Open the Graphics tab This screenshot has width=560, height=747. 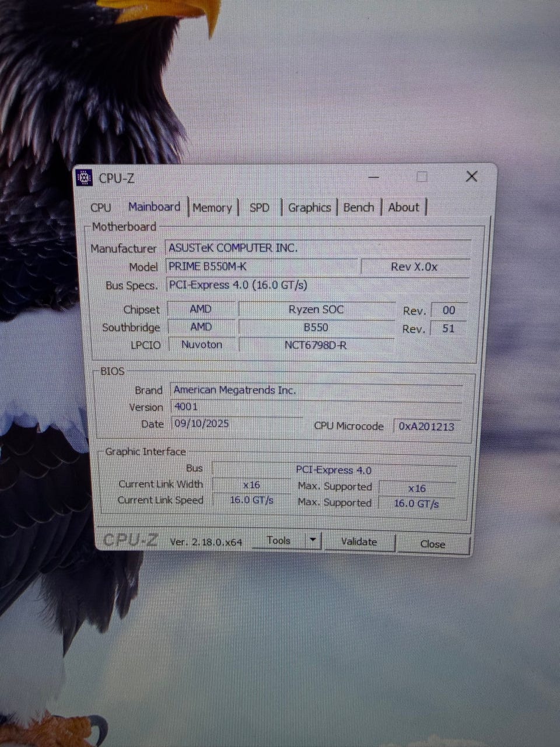click(309, 207)
